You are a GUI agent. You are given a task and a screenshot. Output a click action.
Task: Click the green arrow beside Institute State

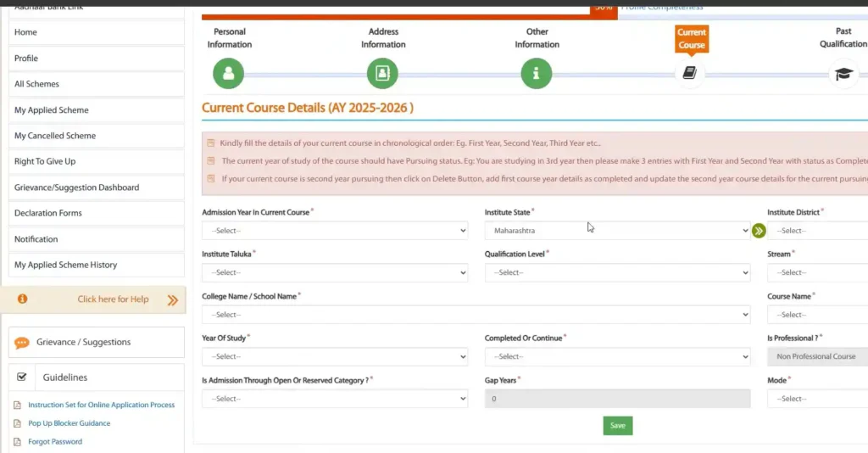click(759, 231)
